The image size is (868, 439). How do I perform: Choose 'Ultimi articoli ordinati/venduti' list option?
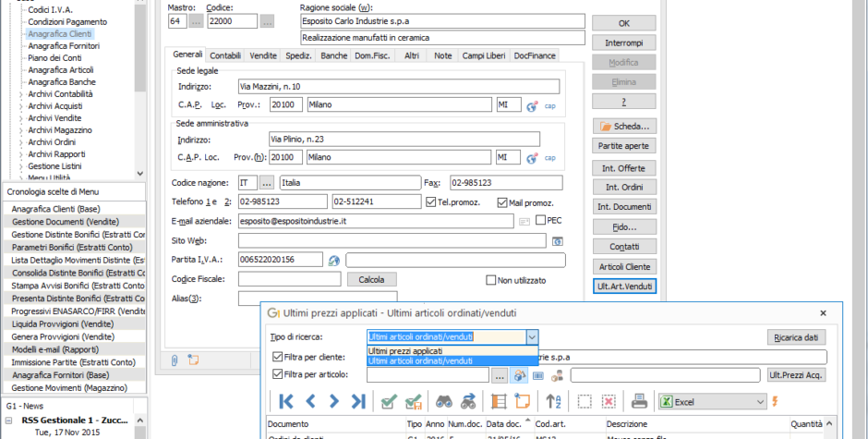pos(452,360)
